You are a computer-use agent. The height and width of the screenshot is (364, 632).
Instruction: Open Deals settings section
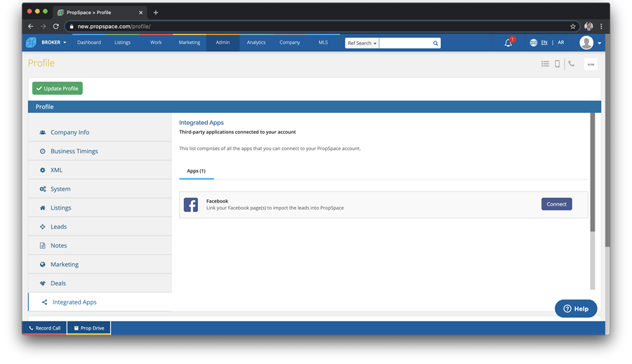(100, 283)
